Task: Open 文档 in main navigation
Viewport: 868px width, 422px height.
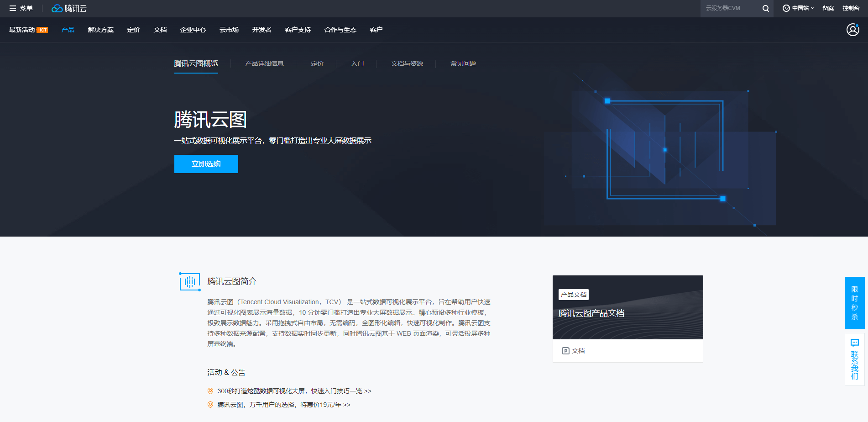Action: (160, 30)
